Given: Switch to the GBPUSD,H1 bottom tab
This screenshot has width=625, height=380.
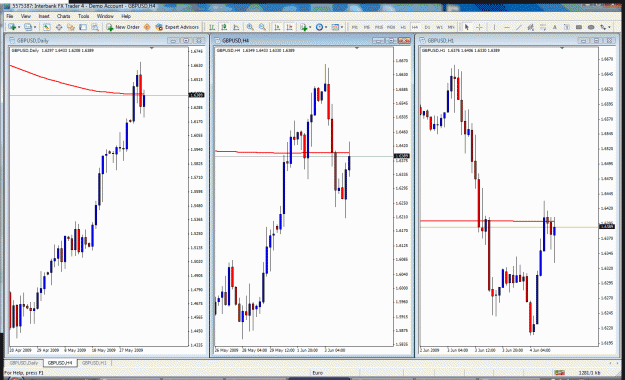Looking at the screenshot, I should pos(94,363).
